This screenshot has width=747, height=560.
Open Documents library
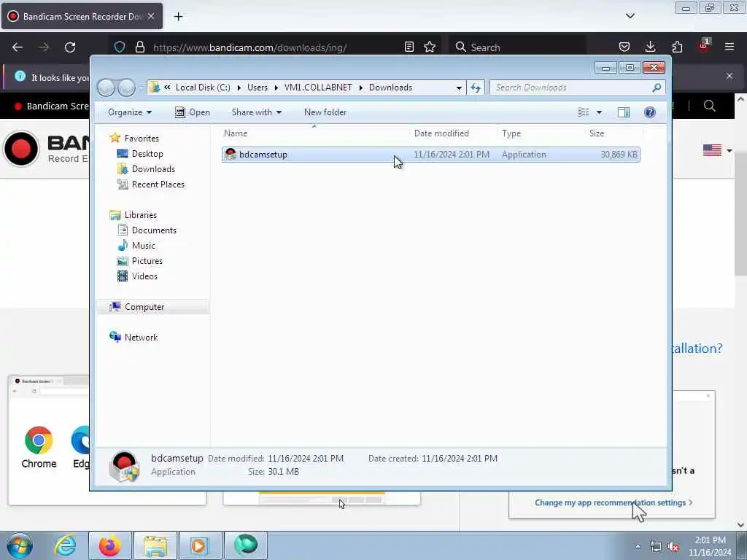(154, 230)
